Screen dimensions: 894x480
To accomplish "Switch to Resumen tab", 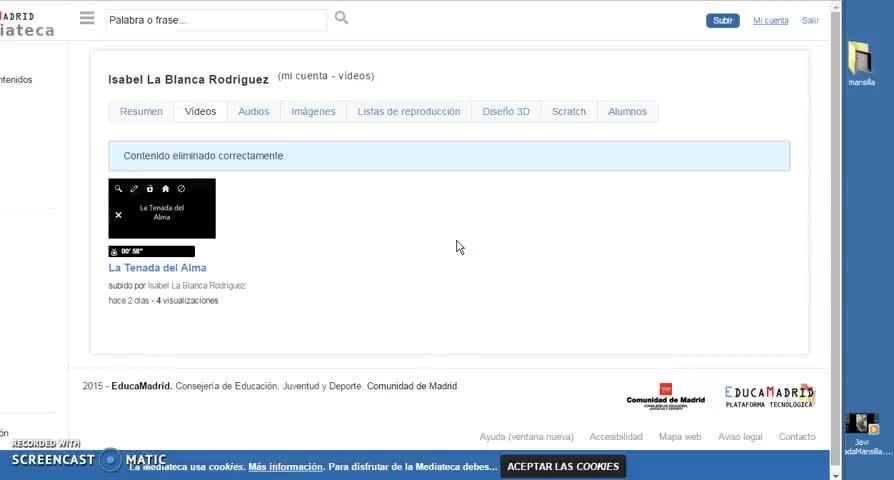I will tap(141, 112).
